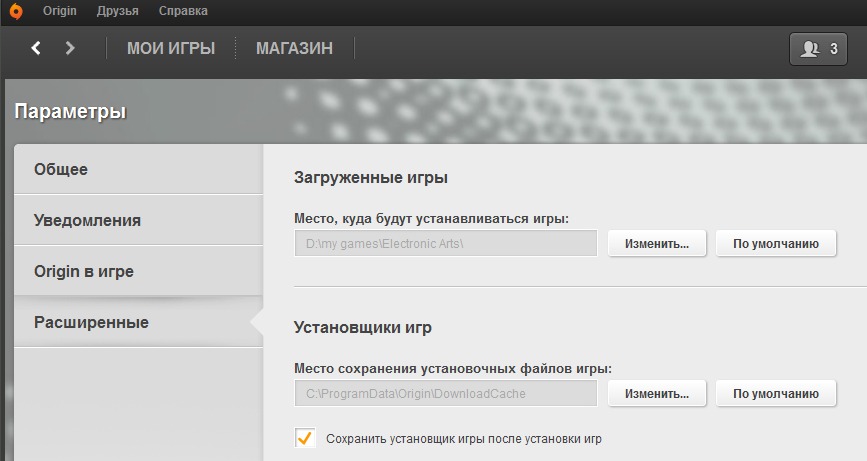Click По умолчанию for installer files location
This screenshot has height=461, width=867.
click(776, 394)
